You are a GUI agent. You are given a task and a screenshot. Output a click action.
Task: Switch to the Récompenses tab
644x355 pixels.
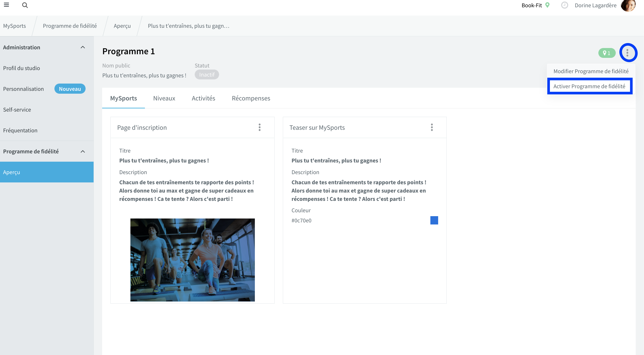pos(251,98)
